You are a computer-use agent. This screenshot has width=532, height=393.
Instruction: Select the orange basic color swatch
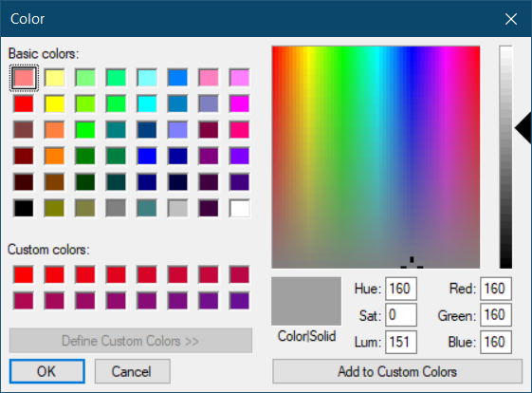pyautogui.click(x=54, y=156)
